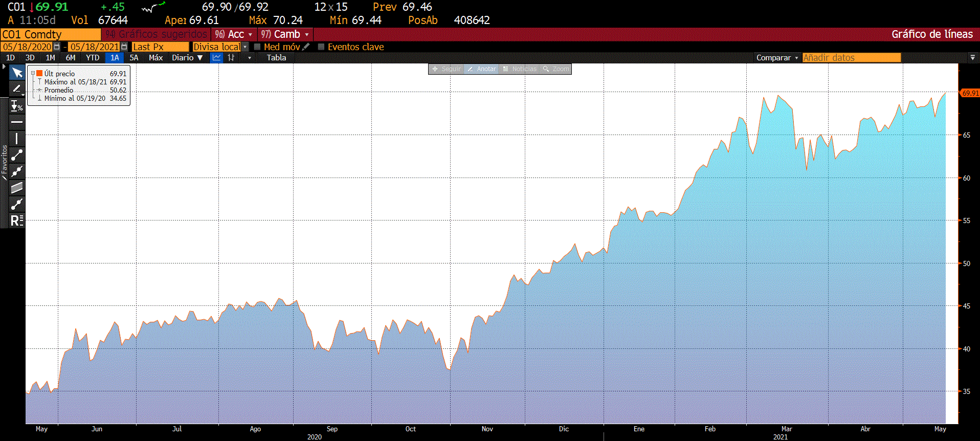Open the R regression list tool

pyautogui.click(x=17, y=220)
